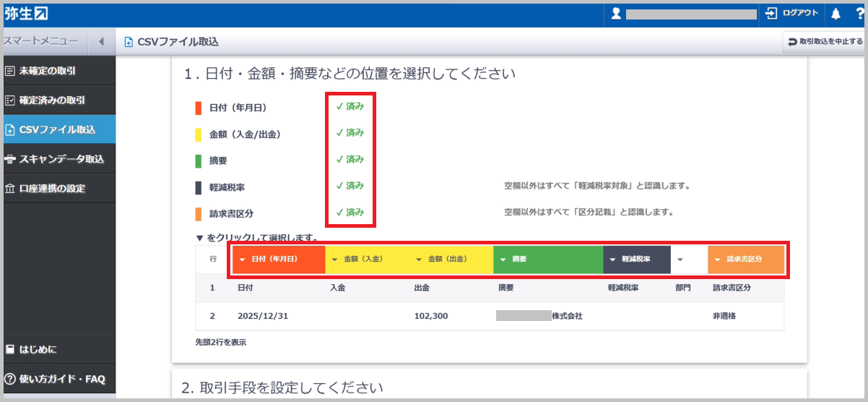Open 軽減税率 column dropdown
Image resolution: width=868 pixels, height=402 pixels.
pos(637,259)
